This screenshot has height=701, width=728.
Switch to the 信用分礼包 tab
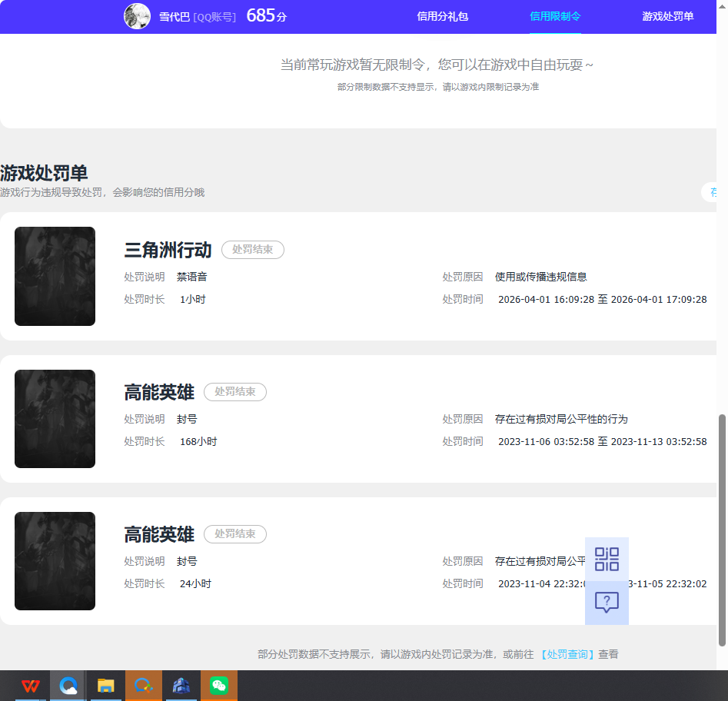click(443, 17)
